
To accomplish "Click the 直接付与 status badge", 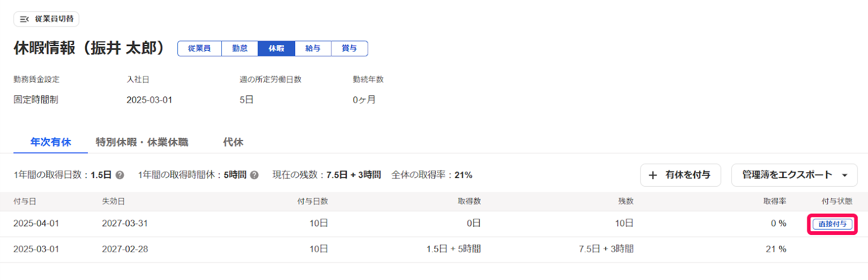I will [x=832, y=224].
